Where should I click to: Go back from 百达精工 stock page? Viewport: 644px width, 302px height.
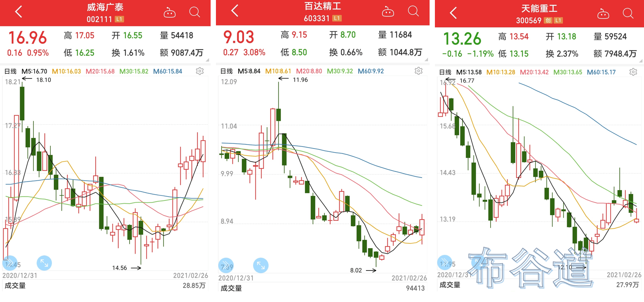tap(235, 11)
